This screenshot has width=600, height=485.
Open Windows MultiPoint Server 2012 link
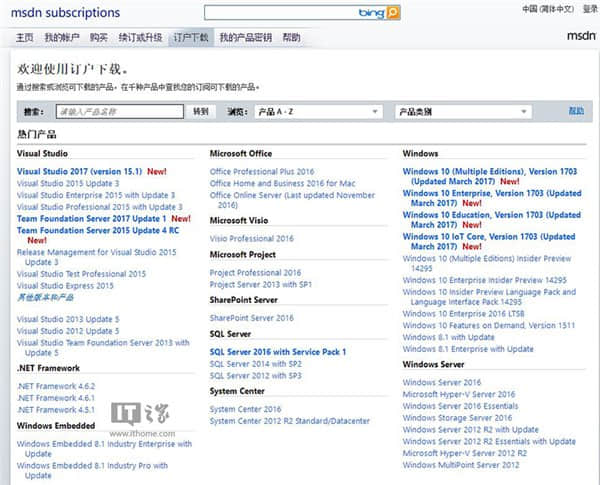pos(461,465)
